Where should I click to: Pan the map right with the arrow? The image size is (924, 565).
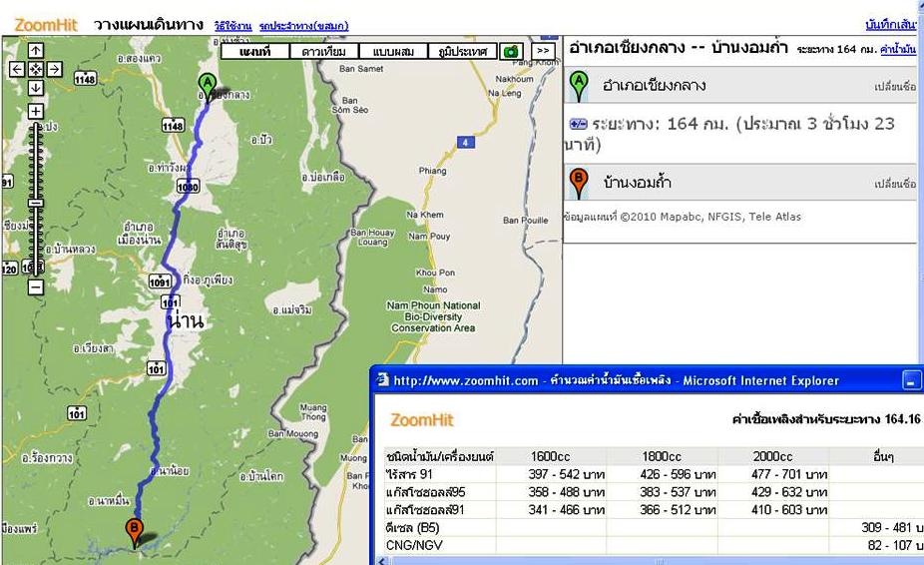(x=54, y=70)
